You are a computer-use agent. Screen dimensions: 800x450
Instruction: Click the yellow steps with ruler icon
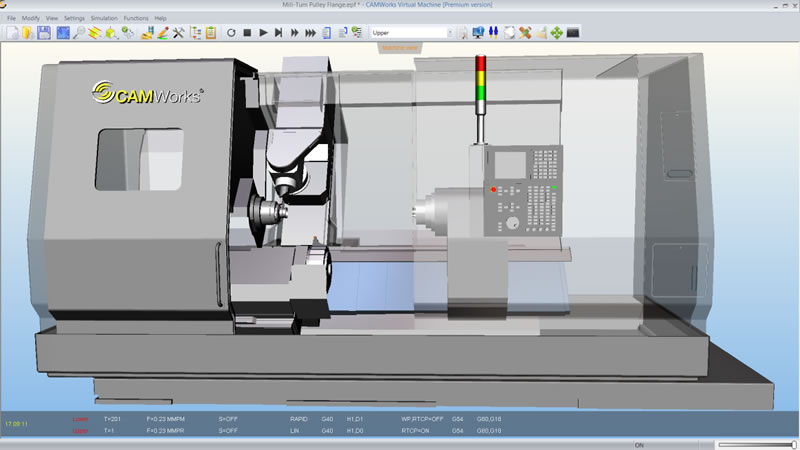point(147,33)
